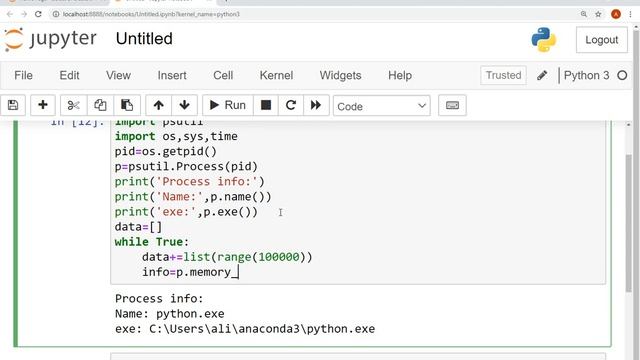Click the browser address bar URL
Viewport: 640px width, 360px height.
coord(151,14)
